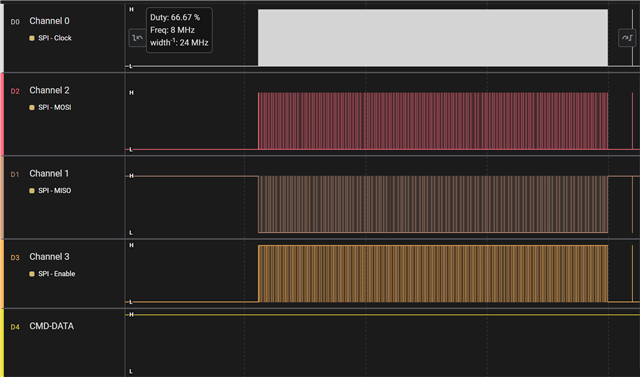This screenshot has width=640, height=377.
Task: Click the D2 channel identifier
Action: [x=15, y=91]
